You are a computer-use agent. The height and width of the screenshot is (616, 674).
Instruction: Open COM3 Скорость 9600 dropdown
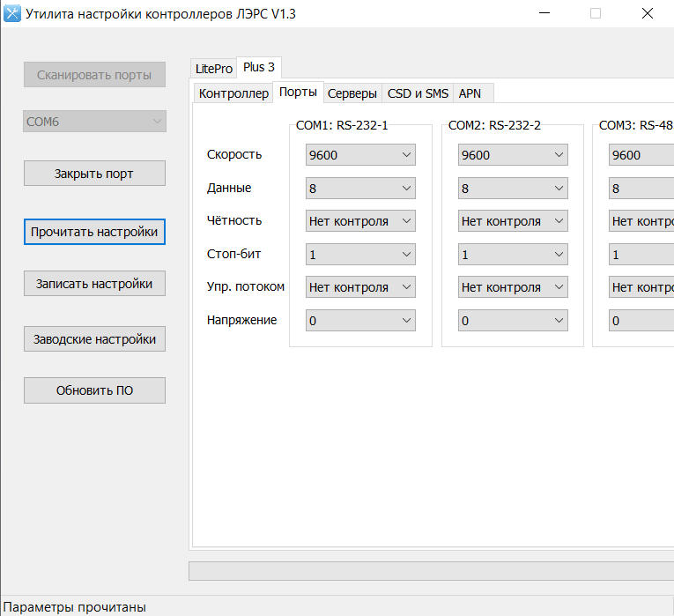click(641, 155)
